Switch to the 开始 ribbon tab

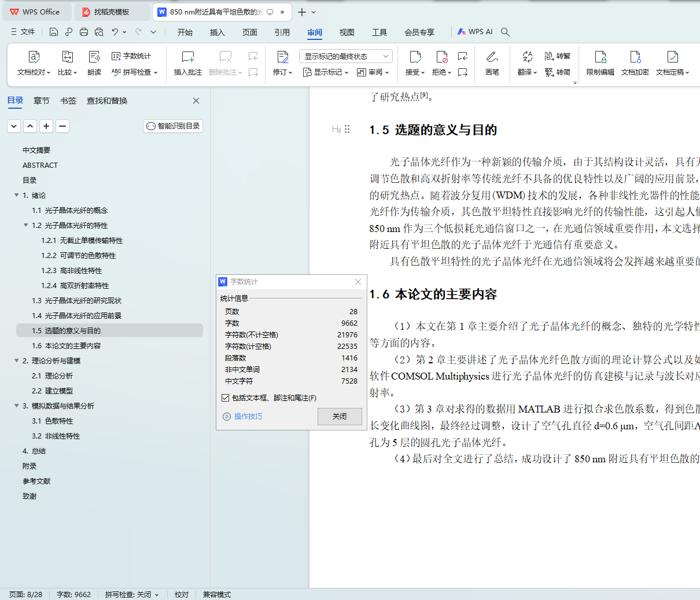point(185,32)
